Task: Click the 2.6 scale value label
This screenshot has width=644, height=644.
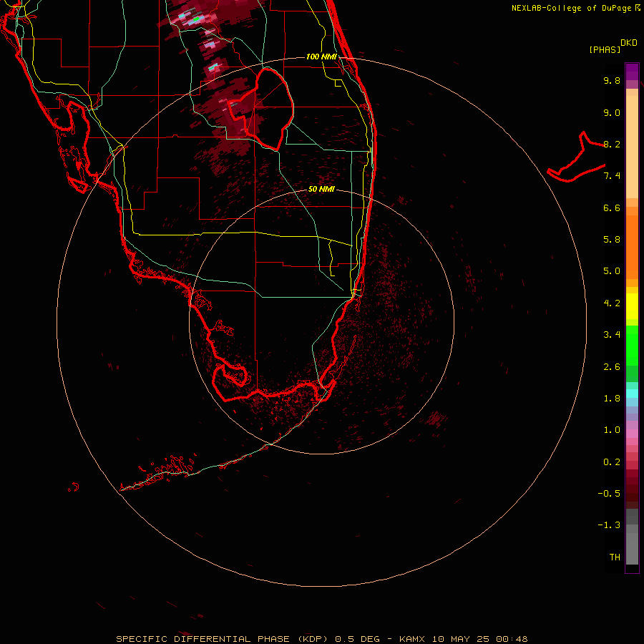Action: [612, 367]
